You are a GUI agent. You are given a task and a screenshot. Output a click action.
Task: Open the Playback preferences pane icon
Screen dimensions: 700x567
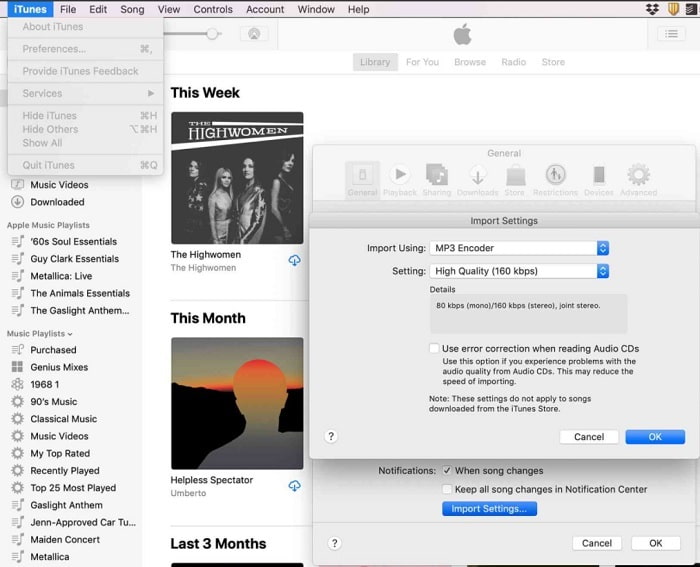399,177
